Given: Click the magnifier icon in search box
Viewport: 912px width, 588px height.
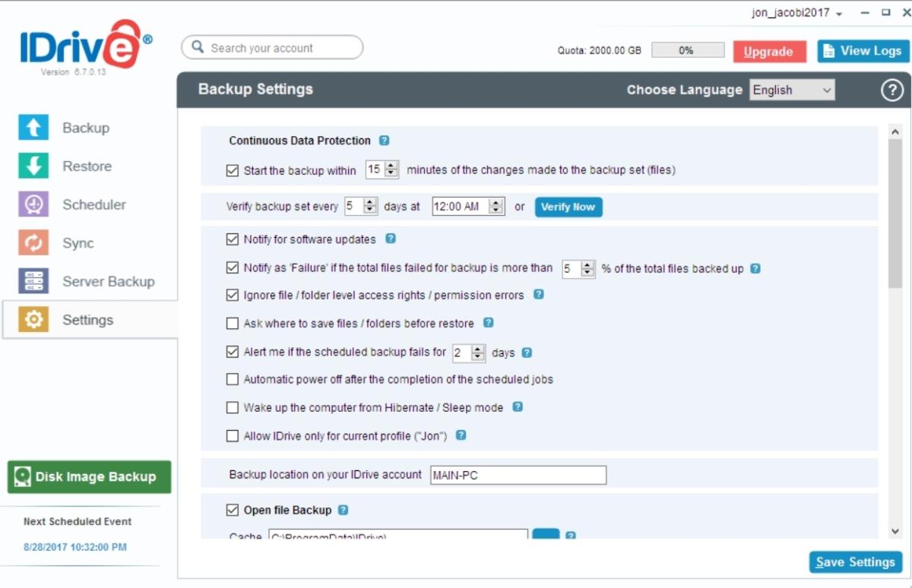Looking at the screenshot, I should [198, 47].
